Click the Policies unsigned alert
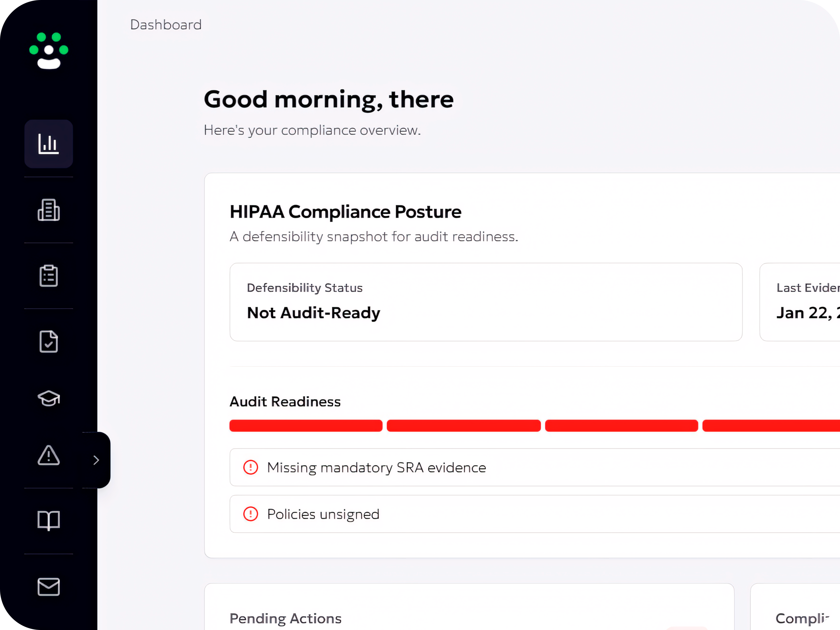840x630 pixels. [x=323, y=514]
